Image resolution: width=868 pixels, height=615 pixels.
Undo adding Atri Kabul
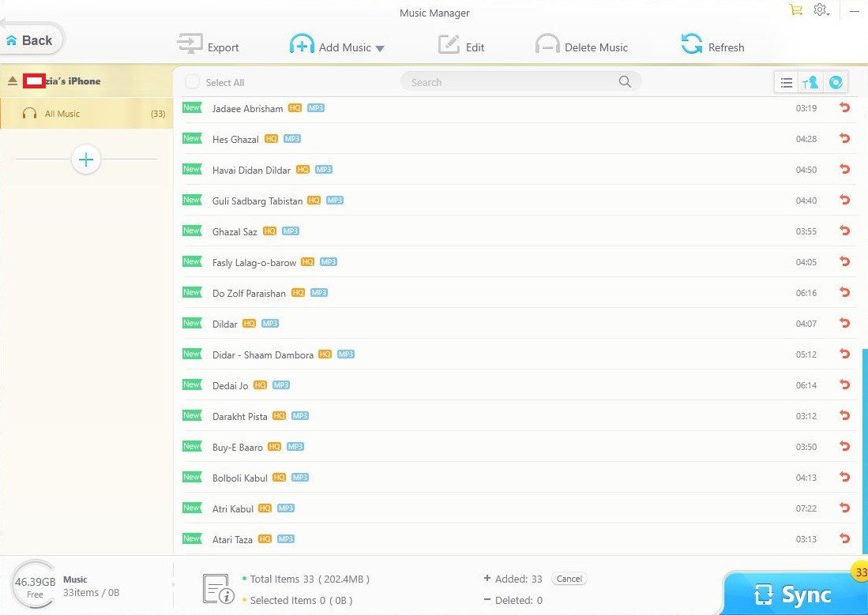coord(844,507)
